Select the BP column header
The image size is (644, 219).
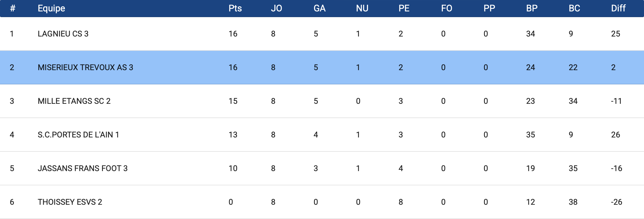point(532,8)
